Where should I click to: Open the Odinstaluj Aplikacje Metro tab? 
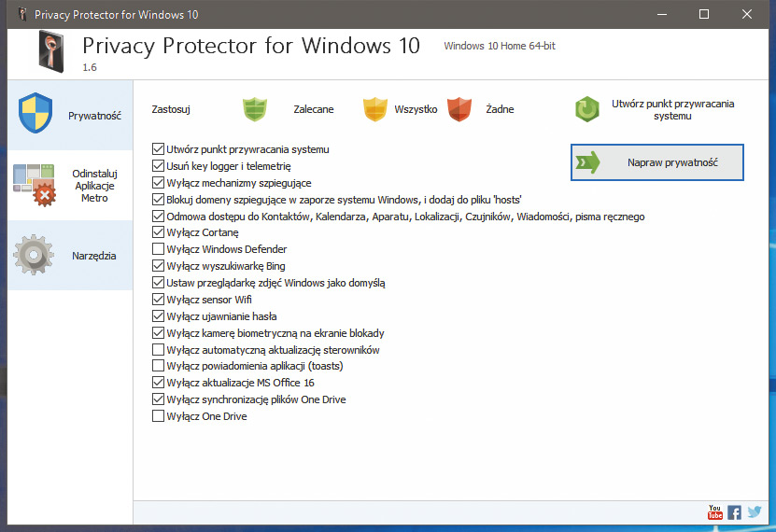70,185
